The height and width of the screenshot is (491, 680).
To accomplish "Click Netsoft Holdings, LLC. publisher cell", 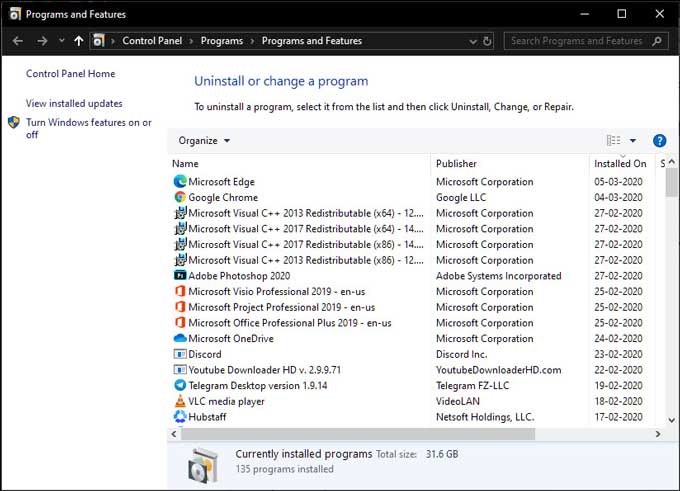I will point(485,417).
